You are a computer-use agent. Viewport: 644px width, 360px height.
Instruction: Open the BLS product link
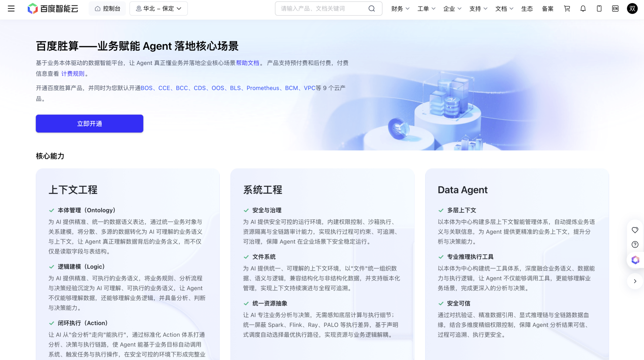click(x=235, y=88)
